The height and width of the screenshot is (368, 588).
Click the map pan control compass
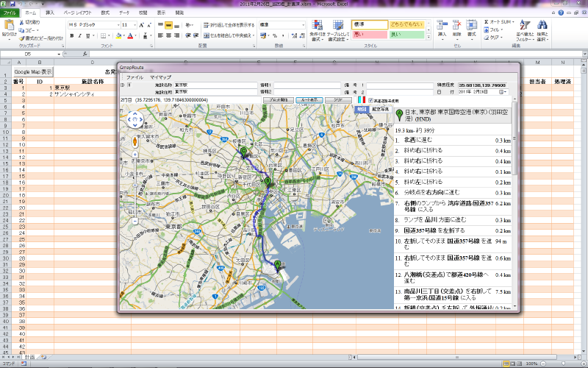pos(135,118)
